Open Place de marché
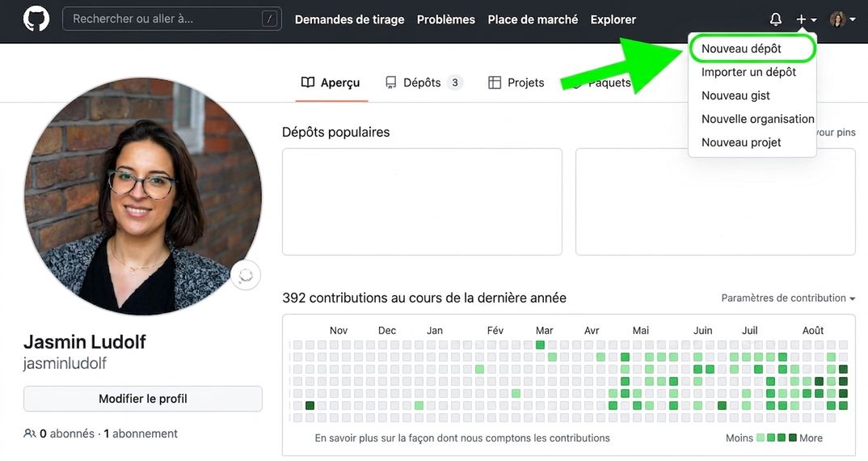The height and width of the screenshot is (461, 868). (x=533, y=19)
